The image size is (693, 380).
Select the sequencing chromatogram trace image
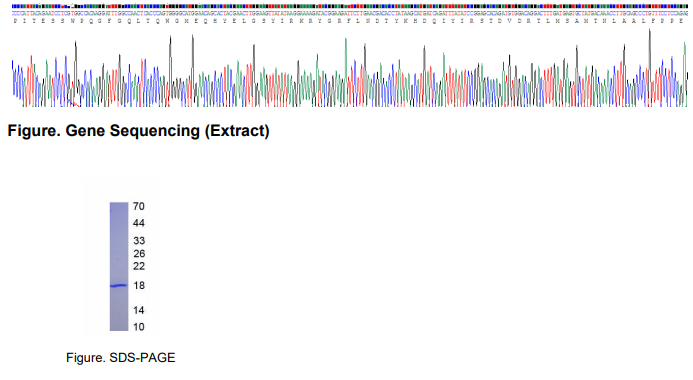click(350, 68)
